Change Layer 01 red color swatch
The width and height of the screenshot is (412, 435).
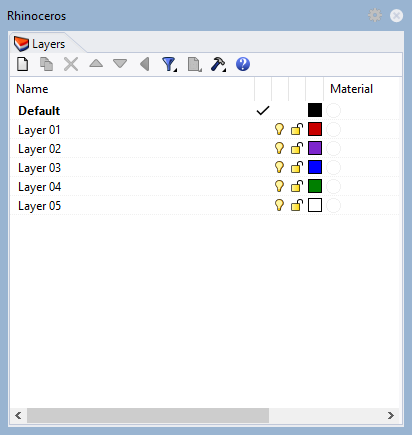pos(315,129)
